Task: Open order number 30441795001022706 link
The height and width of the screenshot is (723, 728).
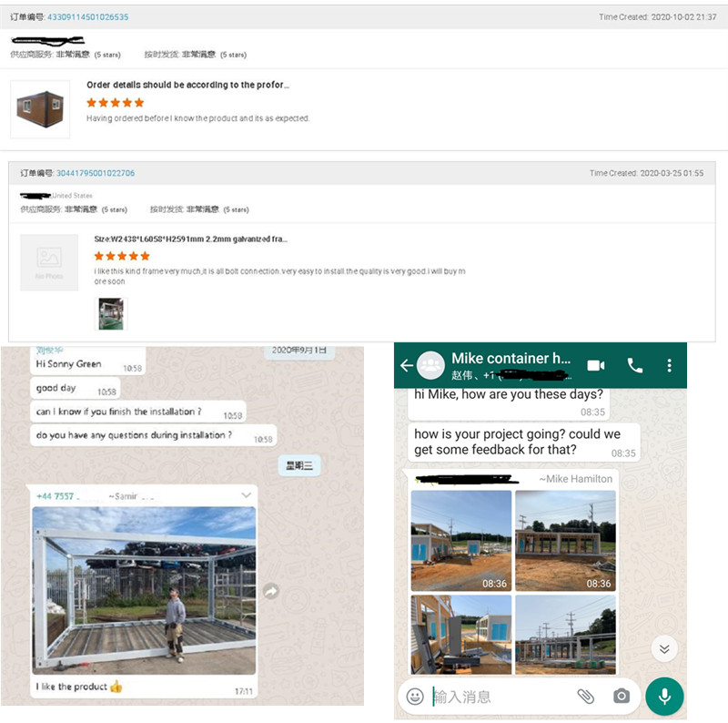Action: 96,173
